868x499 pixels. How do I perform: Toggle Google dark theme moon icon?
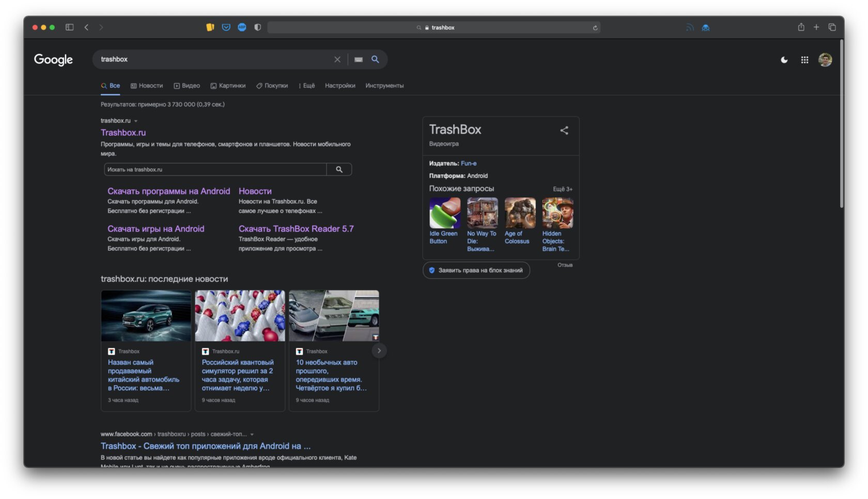coord(784,60)
